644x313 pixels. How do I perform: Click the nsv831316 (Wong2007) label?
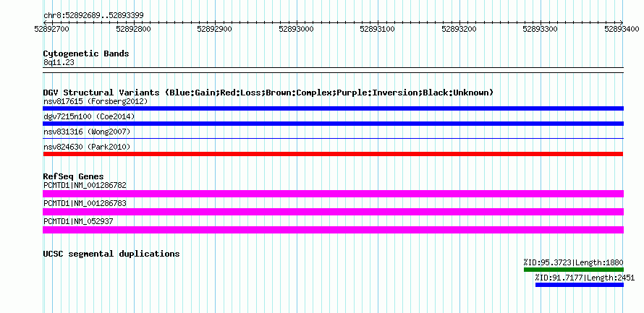pos(87,132)
